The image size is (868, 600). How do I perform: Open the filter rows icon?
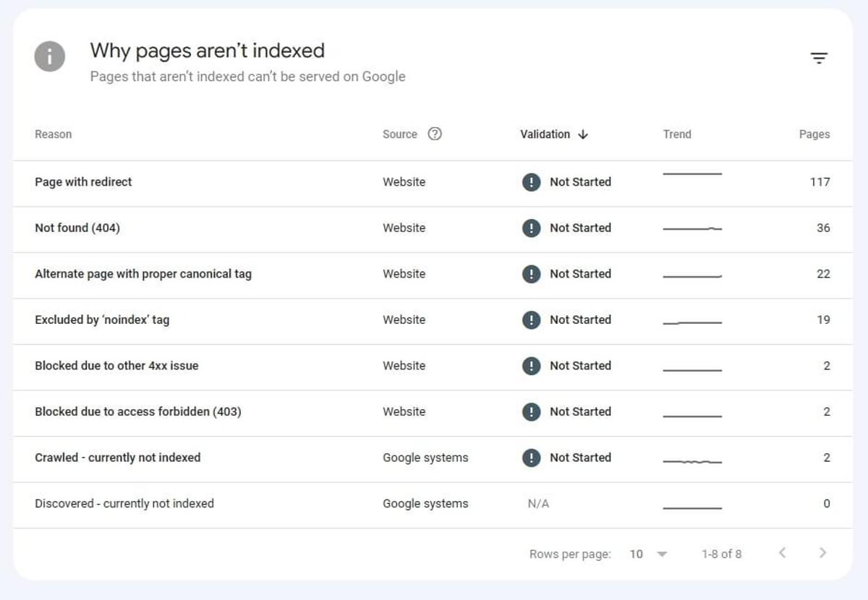[x=818, y=58]
